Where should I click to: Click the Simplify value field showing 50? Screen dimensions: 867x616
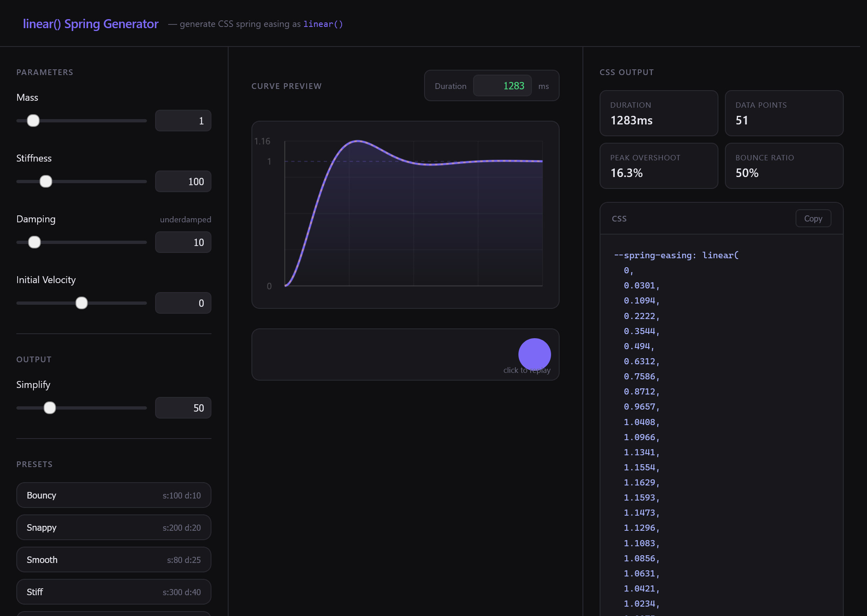[183, 408]
